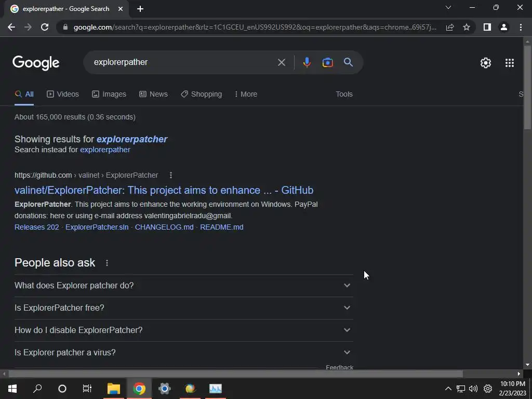Expand How do I disable ExplorerPatcher?
The height and width of the screenshot is (399, 532).
(183, 330)
